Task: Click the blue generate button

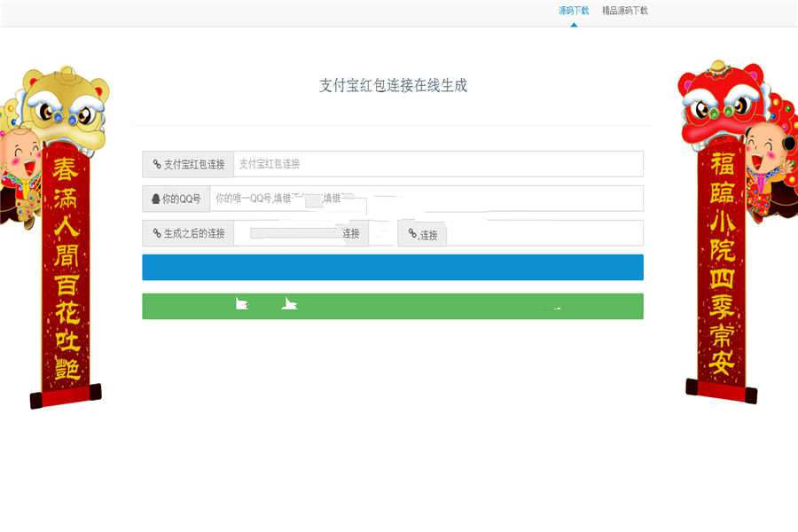Action: [393, 267]
